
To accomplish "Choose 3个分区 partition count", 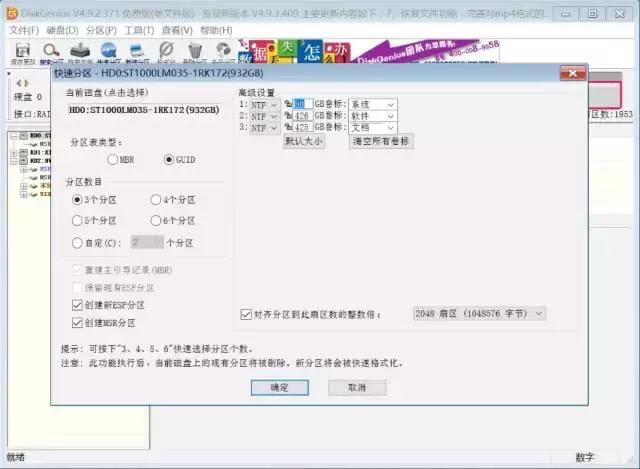I will [x=94, y=200].
